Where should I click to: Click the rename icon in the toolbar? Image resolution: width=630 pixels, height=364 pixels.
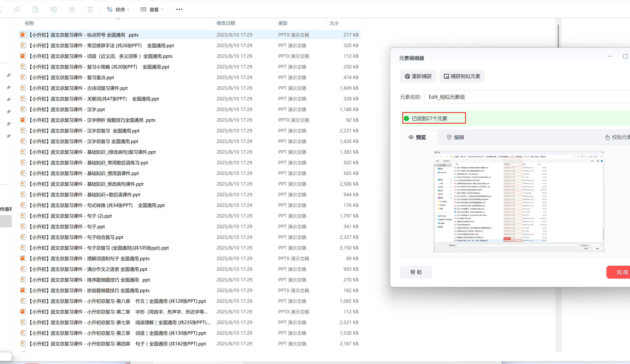pyautogui.click(x=53, y=10)
